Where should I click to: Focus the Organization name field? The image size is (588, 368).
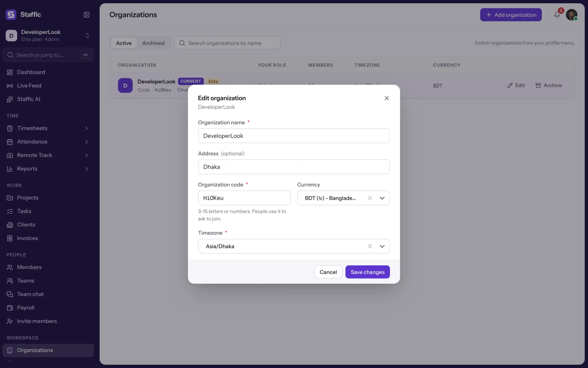[x=294, y=136]
